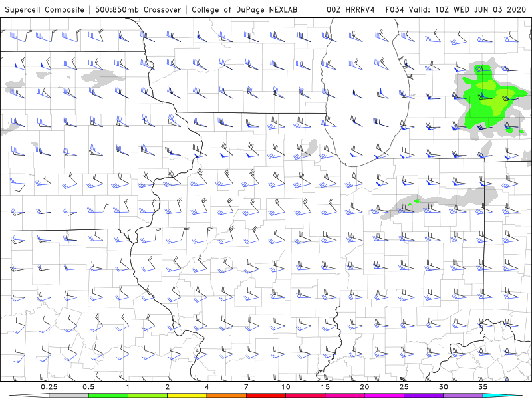The image size is (532, 399).
Task: Select the orange 4–7 legend swatch
Action: tap(226, 396)
